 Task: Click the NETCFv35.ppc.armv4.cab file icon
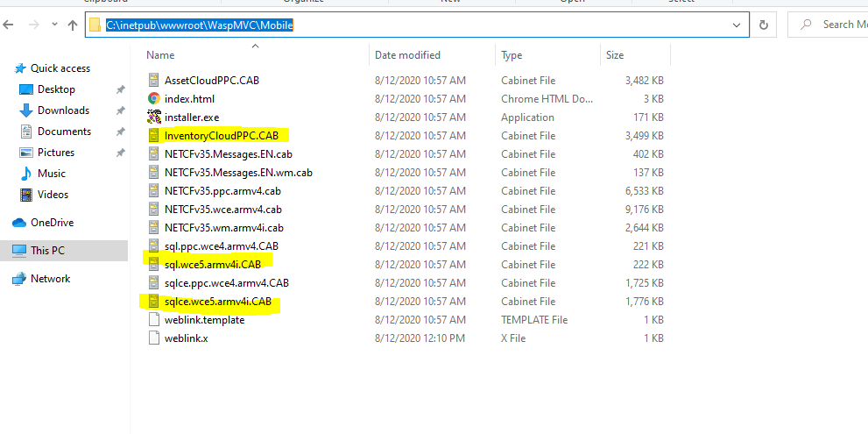point(154,190)
